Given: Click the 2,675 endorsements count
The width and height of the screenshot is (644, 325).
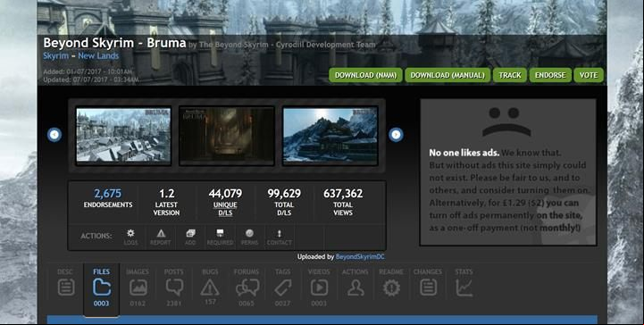Looking at the screenshot, I should 108,193.
